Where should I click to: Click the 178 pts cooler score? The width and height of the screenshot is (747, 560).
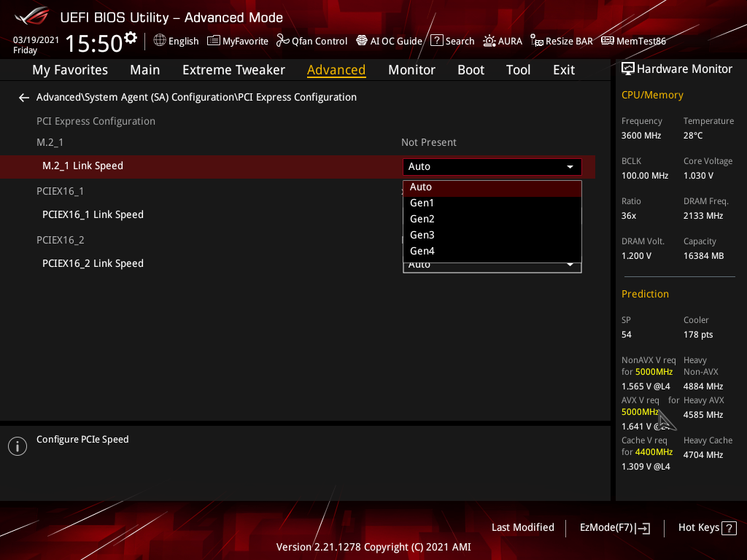(698, 335)
